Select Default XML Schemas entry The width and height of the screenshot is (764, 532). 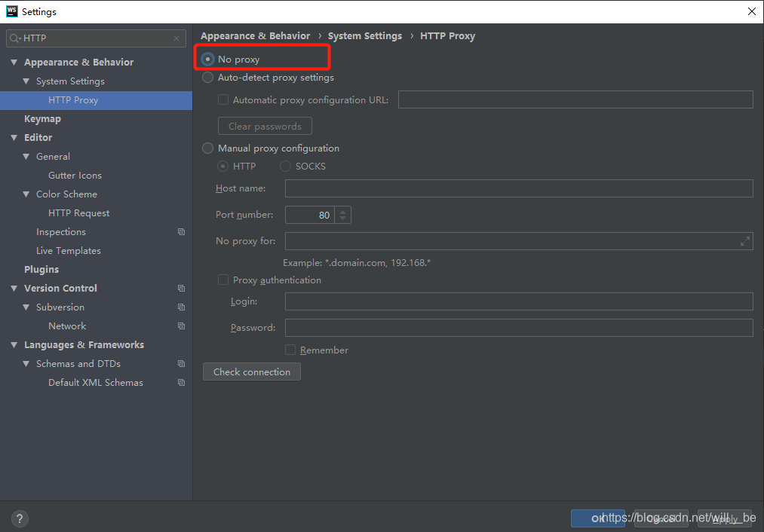coord(96,383)
